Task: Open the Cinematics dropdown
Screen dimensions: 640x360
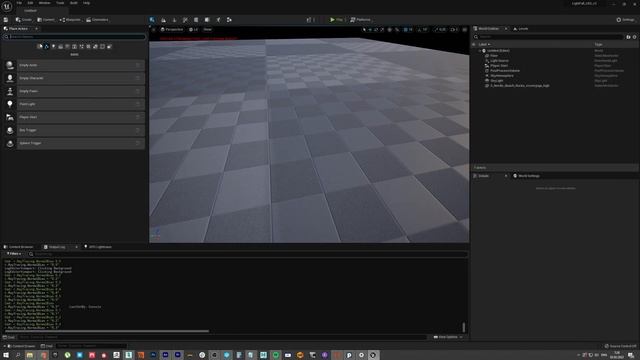Action: 97,20
